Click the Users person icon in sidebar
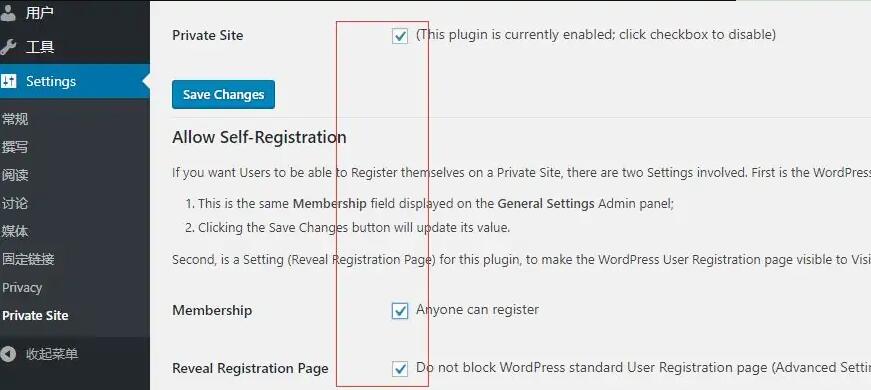 click(x=8, y=13)
